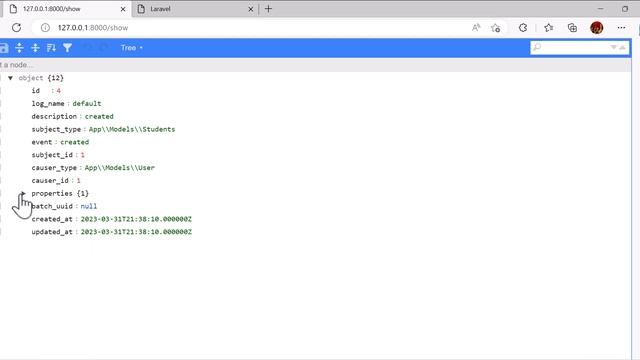Collapse the root object {12} node
640x360 pixels.
point(11,78)
